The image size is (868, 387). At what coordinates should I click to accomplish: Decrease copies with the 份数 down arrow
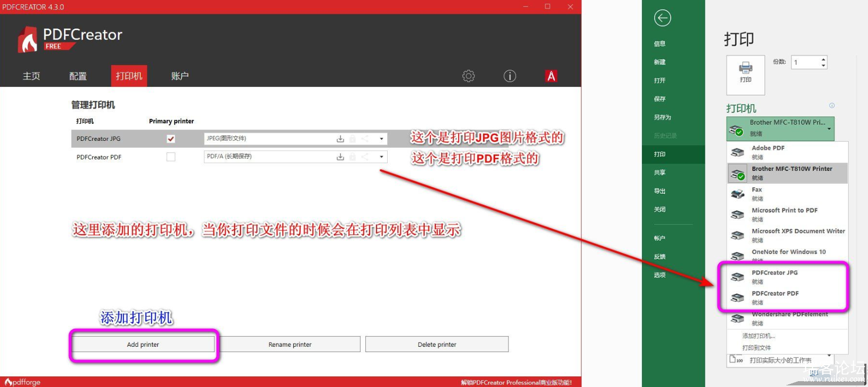823,66
